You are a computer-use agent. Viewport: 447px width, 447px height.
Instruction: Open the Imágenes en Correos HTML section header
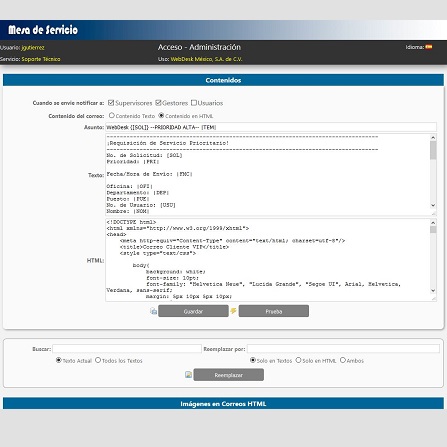pos(223,403)
